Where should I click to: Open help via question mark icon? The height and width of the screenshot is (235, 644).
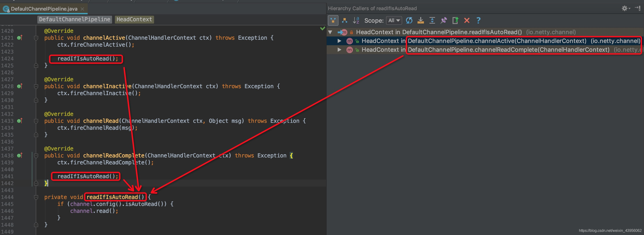coord(478,21)
